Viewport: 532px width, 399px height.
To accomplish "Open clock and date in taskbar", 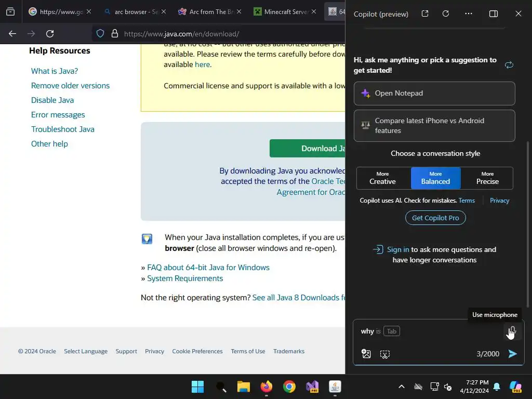I will [474, 387].
